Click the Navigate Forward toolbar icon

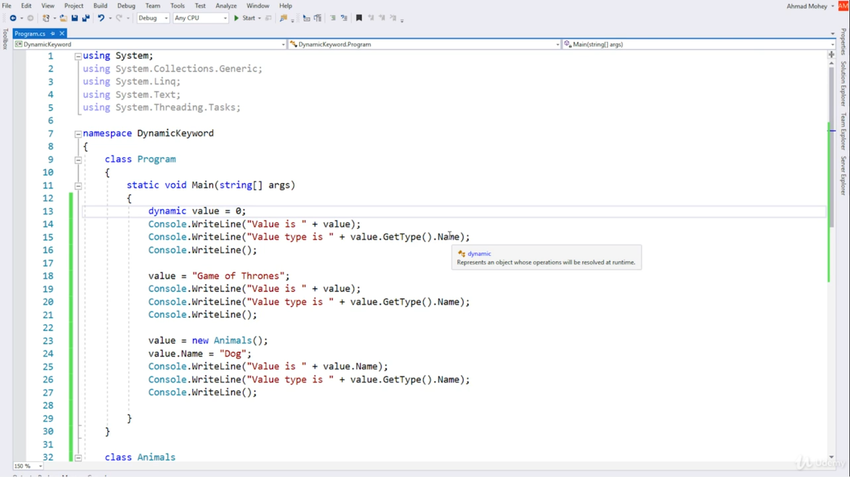(30, 18)
